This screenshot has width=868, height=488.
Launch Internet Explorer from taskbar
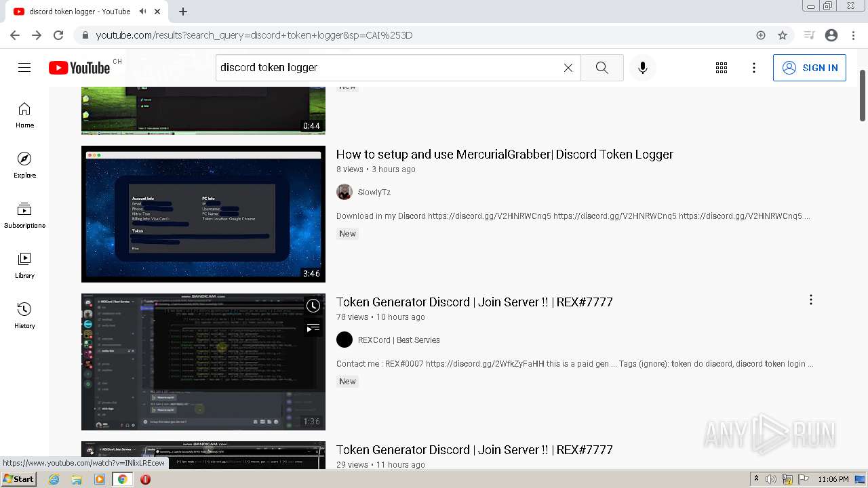(54, 479)
